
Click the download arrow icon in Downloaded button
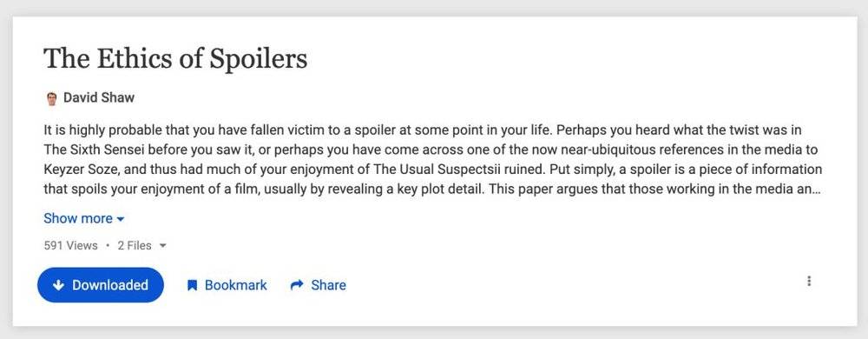click(x=58, y=285)
